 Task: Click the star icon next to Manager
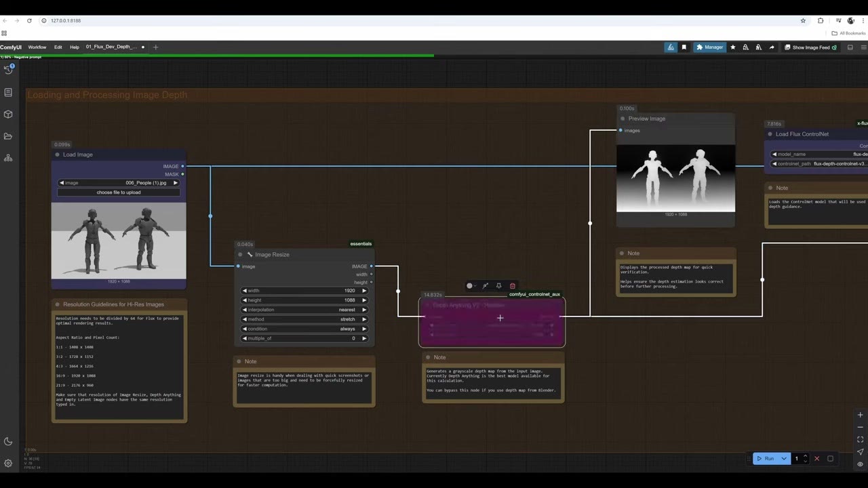coord(732,47)
